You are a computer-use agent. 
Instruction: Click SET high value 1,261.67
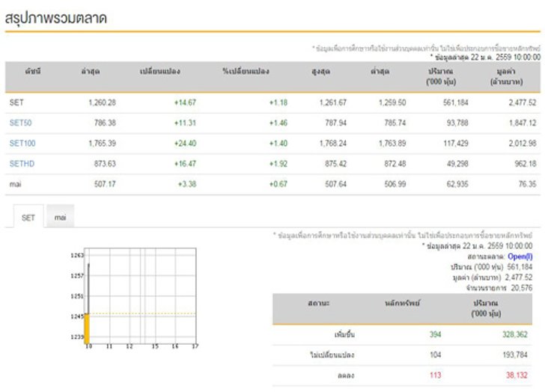click(333, 102)
